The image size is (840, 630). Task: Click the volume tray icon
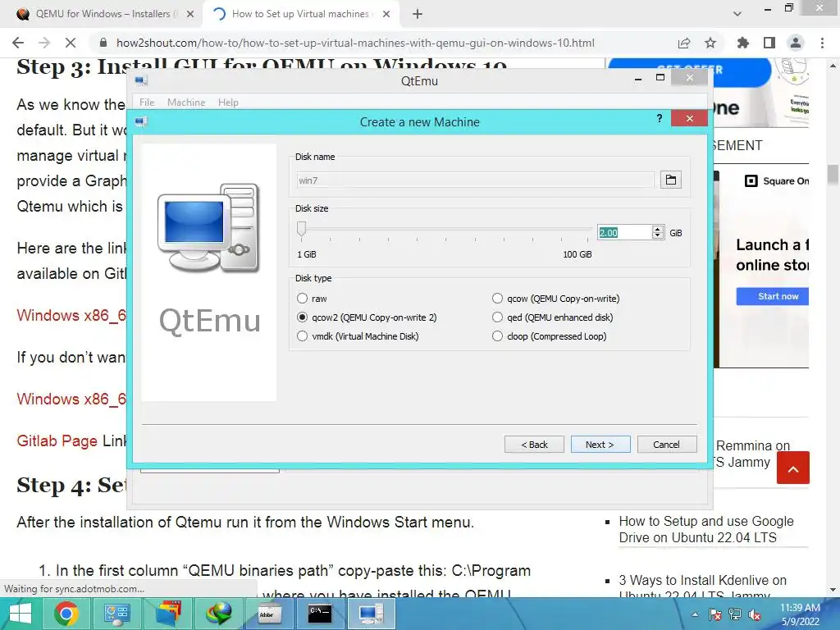click(x=755, y=614)
